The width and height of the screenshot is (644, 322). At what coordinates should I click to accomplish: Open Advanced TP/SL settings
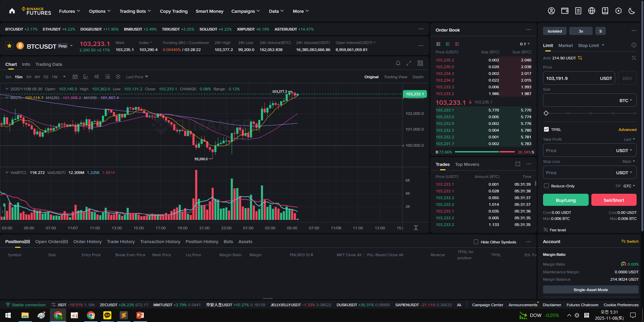tap(628, 130)
